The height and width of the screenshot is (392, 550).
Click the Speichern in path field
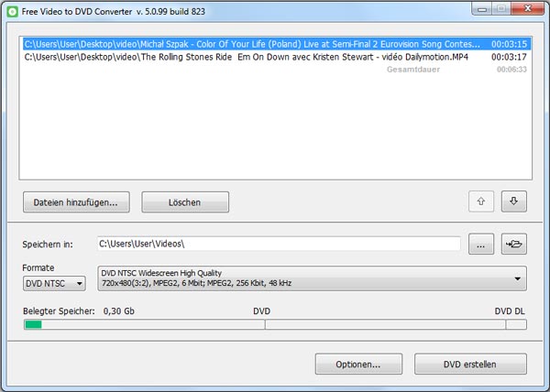(279, 244)
